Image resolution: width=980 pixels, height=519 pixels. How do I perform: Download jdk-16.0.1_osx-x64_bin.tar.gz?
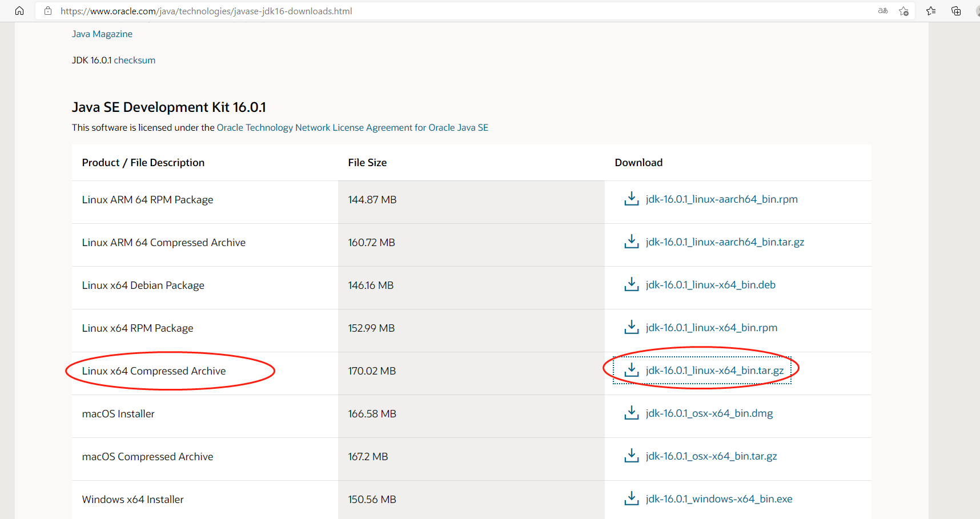tap(711, 456)
